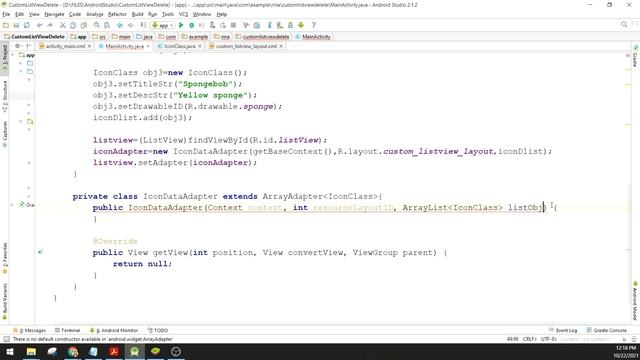Toggle the Favorites side panel tab
This screenshot has width=640, height=360.
(5, 258)
